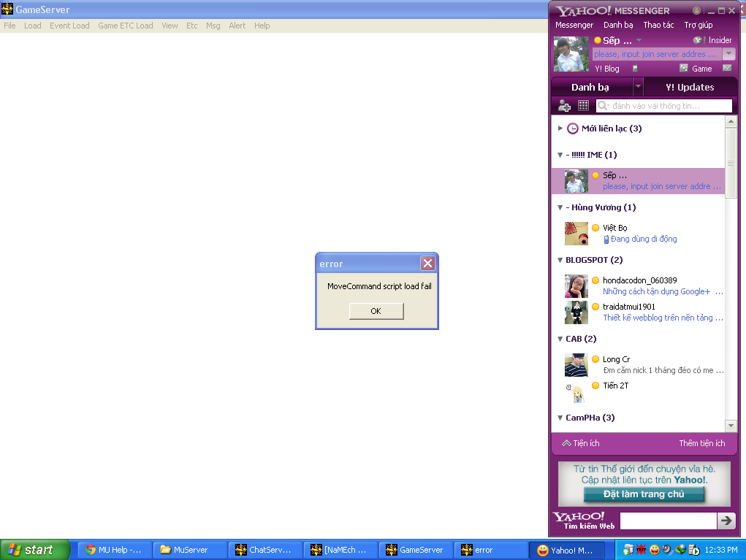Open the status message dropdown arrow
The width and height of the screenshot is (746, 560).
click(x=728, y=54)
